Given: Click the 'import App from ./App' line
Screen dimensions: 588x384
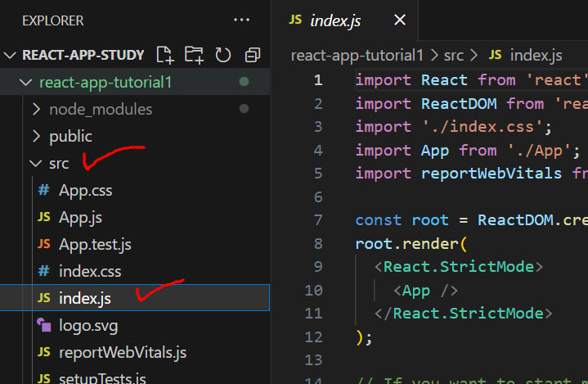Looking at the screenshot, I should coord(468,151).
